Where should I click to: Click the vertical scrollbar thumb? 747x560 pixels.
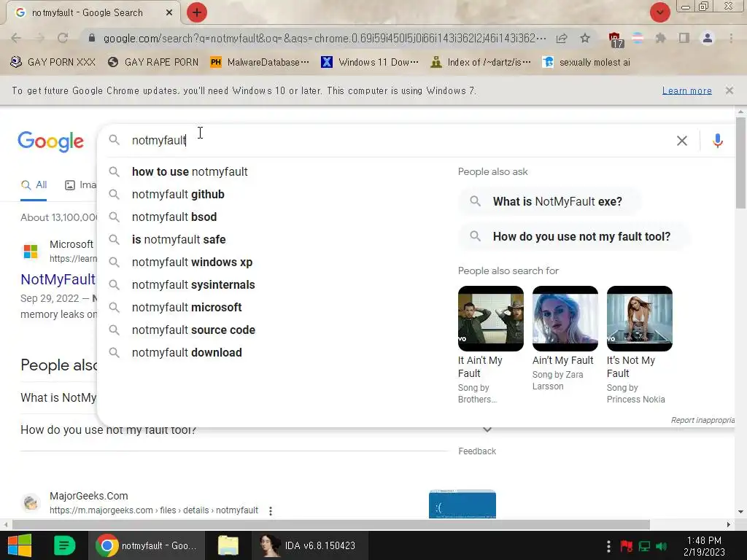click(740, 163)
